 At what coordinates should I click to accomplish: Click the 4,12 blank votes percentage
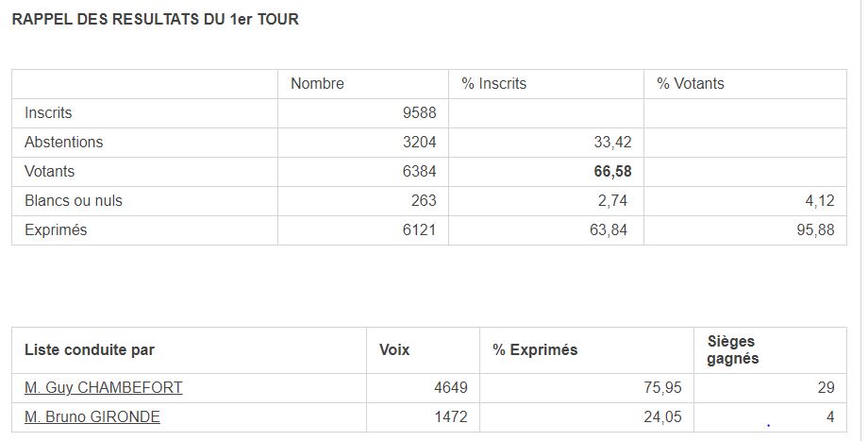[x=819, y=200]
